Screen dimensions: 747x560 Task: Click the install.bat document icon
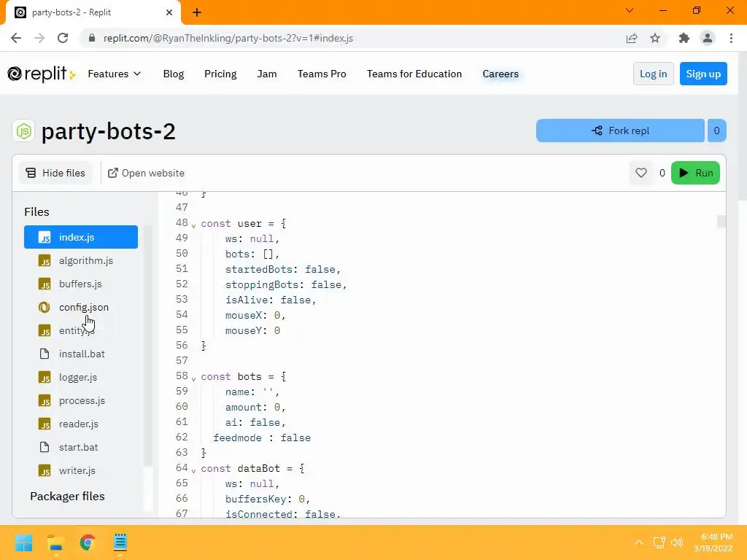tap(44, 354)
